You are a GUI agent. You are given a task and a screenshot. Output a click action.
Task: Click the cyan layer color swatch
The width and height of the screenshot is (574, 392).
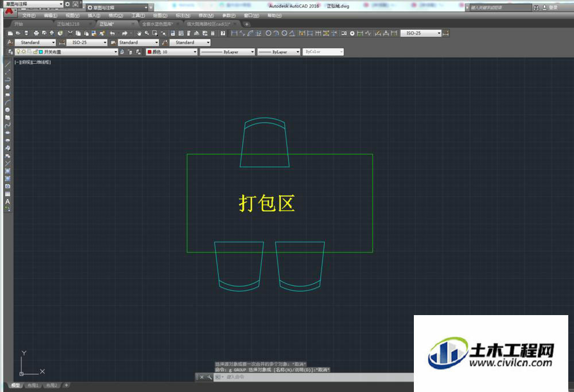tap(41, 52)
